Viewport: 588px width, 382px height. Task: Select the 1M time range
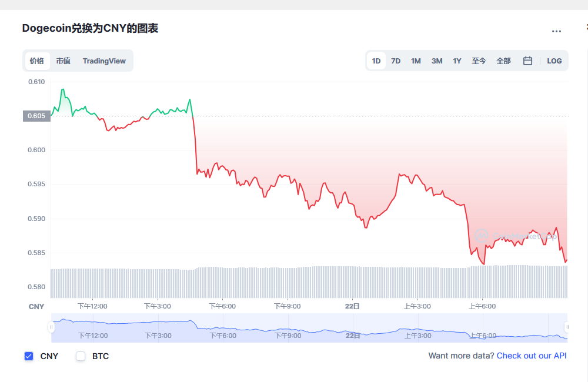416,61
